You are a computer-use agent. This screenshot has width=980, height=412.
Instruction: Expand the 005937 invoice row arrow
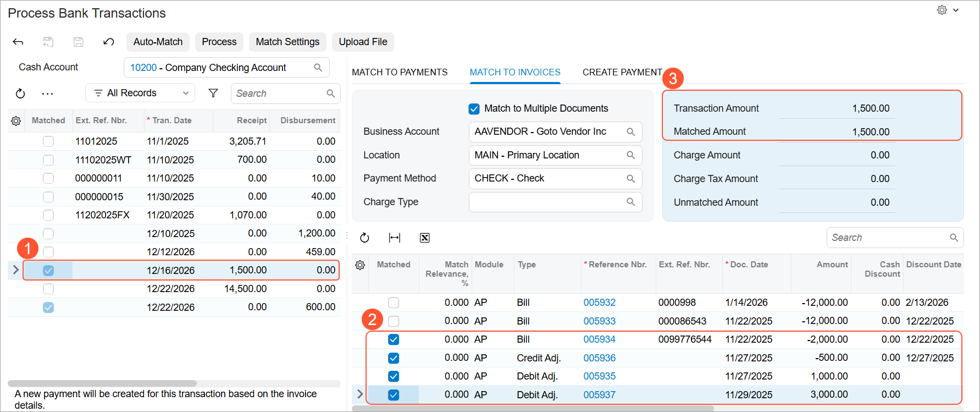pos(360,394)
